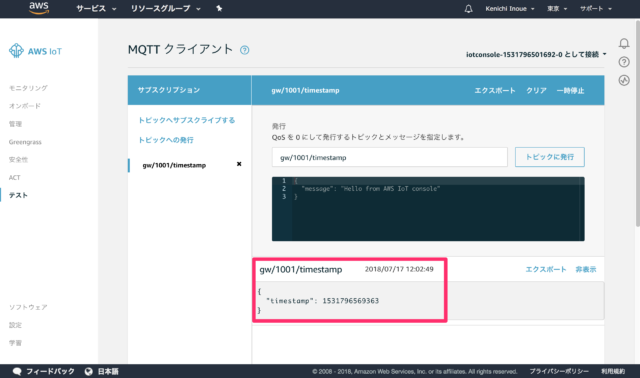Screen dimensions: 640x378
Task: Open the サービス dropdown menu
Action: click(96, 9)
